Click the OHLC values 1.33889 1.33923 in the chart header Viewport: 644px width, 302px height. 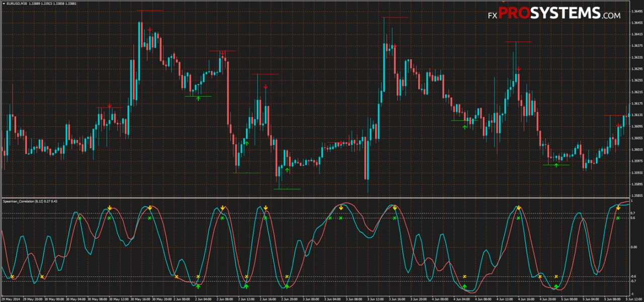(x=40, y=4)
